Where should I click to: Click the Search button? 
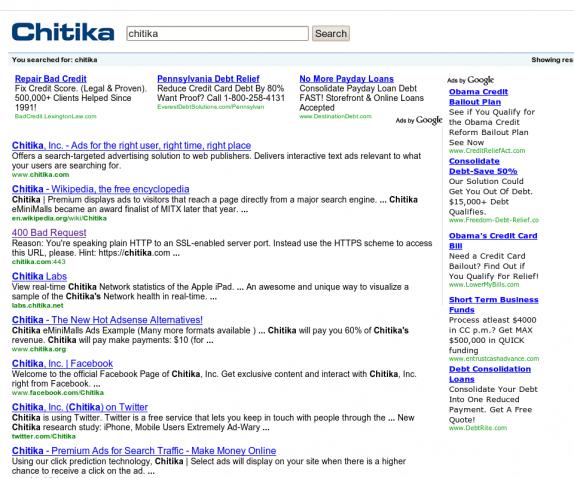[331, 34]
